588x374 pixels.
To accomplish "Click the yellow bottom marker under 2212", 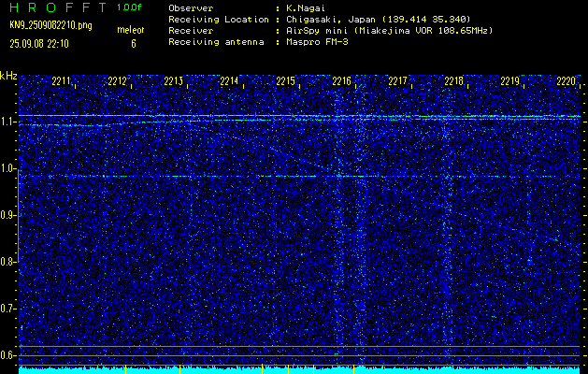I will pyautogui.click(x=125, y=369).
